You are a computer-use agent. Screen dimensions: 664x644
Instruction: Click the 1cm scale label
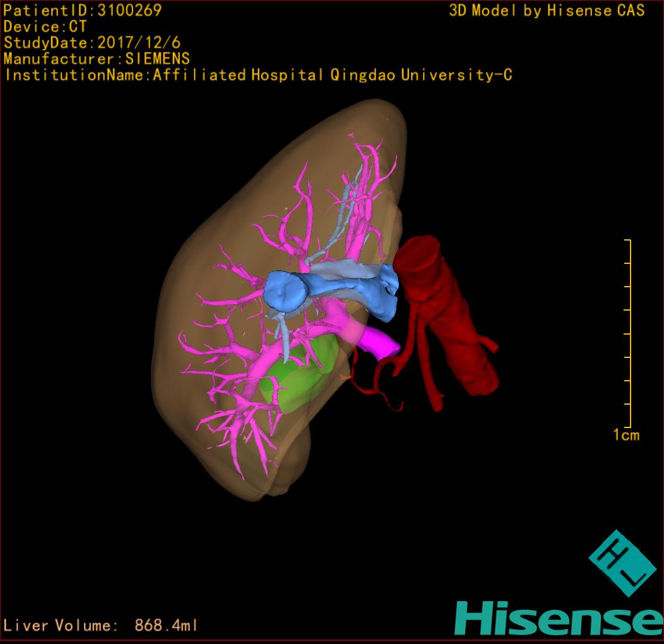(625, 435)
